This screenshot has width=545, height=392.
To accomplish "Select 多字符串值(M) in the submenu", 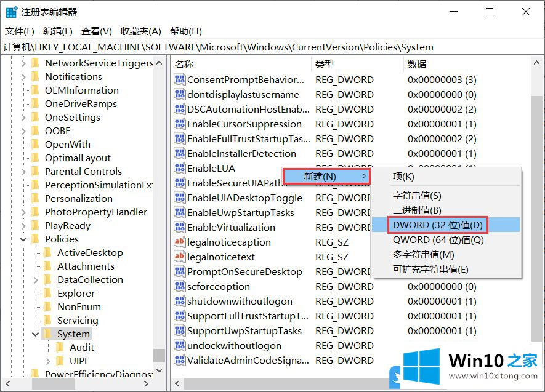I will pyautogui.click(x=446, y=255).
